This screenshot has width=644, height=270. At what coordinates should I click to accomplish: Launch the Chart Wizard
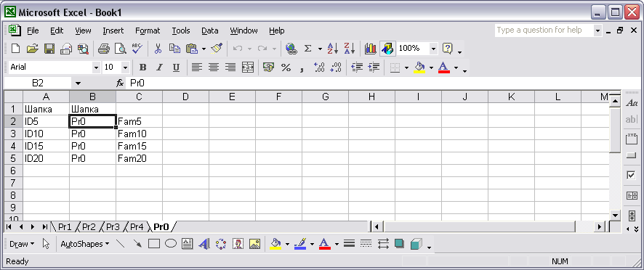pos(371,49)
